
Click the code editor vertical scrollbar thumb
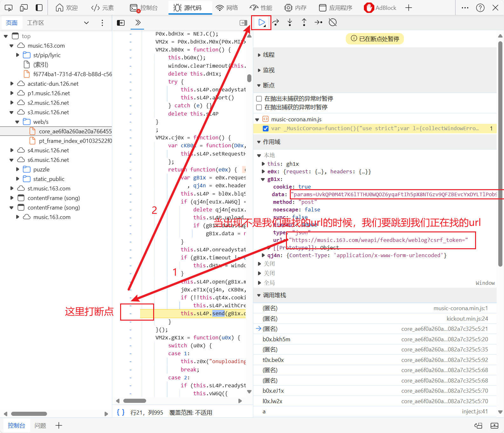pyautogui.click(x=249, y=78)
